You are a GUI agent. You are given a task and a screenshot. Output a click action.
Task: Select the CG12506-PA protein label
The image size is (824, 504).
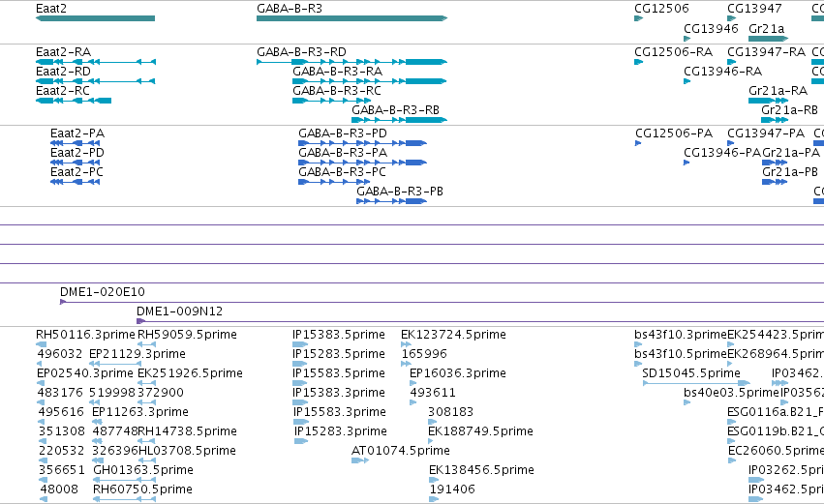(674, 133)
